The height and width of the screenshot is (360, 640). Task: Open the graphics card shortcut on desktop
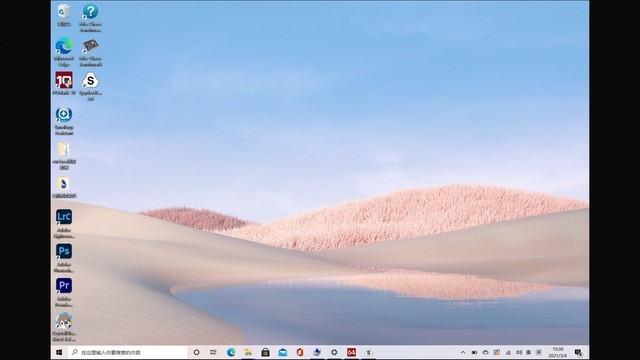click(90, 52)
